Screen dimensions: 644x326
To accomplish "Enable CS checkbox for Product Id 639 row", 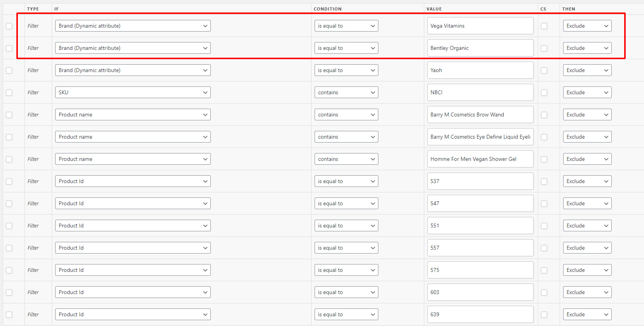I will pos(544,315).
